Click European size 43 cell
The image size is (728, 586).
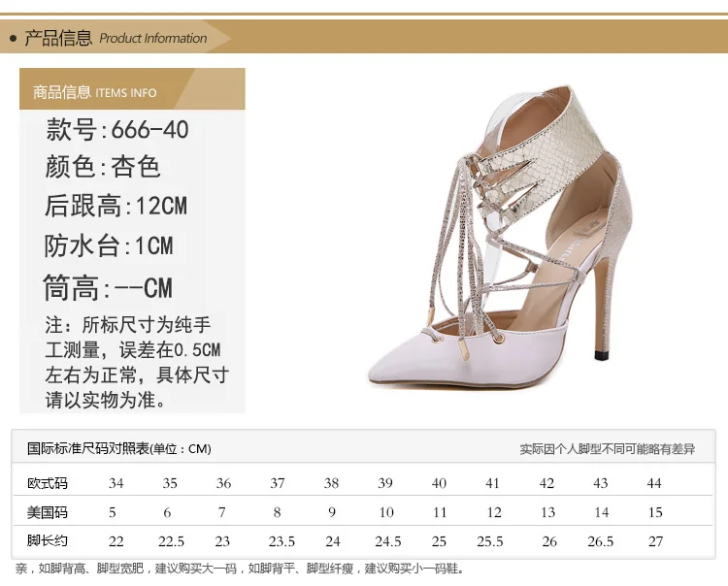(600, 483)
